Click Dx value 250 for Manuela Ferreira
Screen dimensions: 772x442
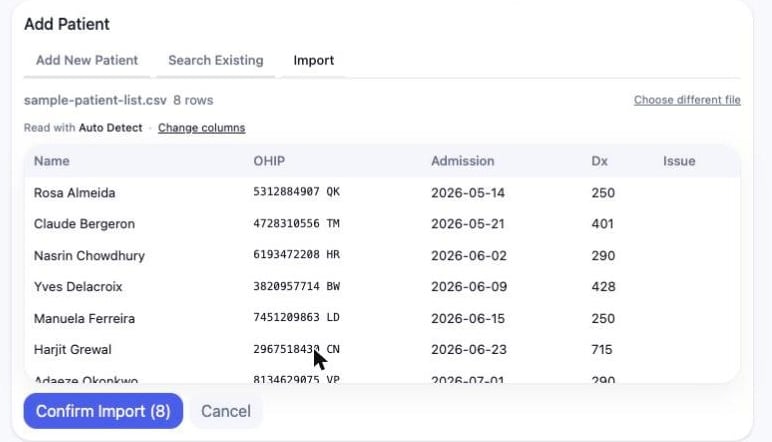coord(603,318)
